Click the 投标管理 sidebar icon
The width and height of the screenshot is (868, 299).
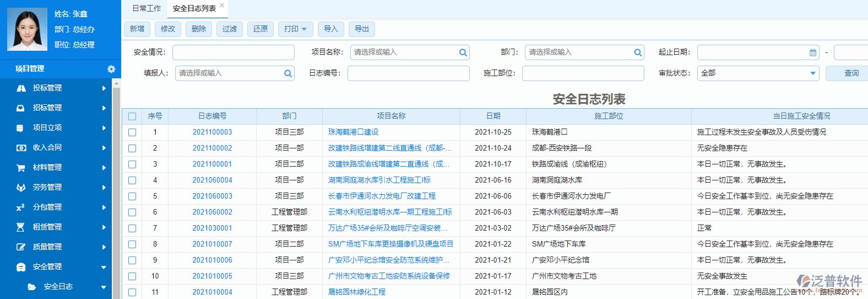(x=21, y=88)
